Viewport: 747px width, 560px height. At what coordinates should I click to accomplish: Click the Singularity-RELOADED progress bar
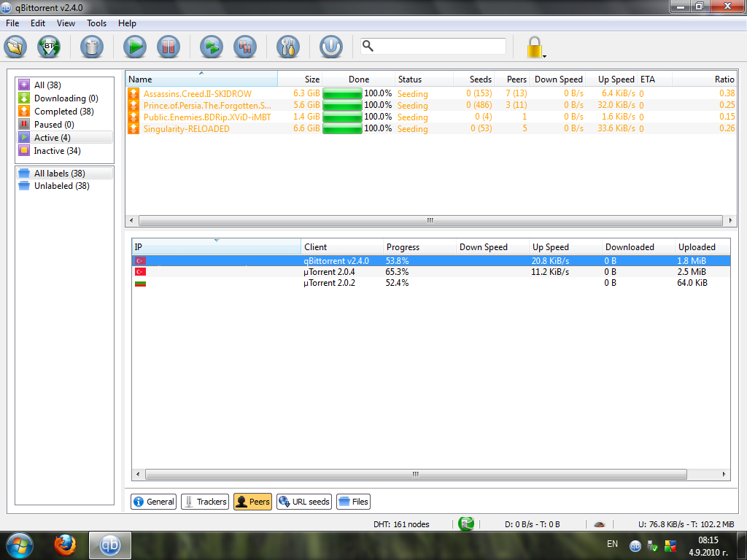(342, 128)
